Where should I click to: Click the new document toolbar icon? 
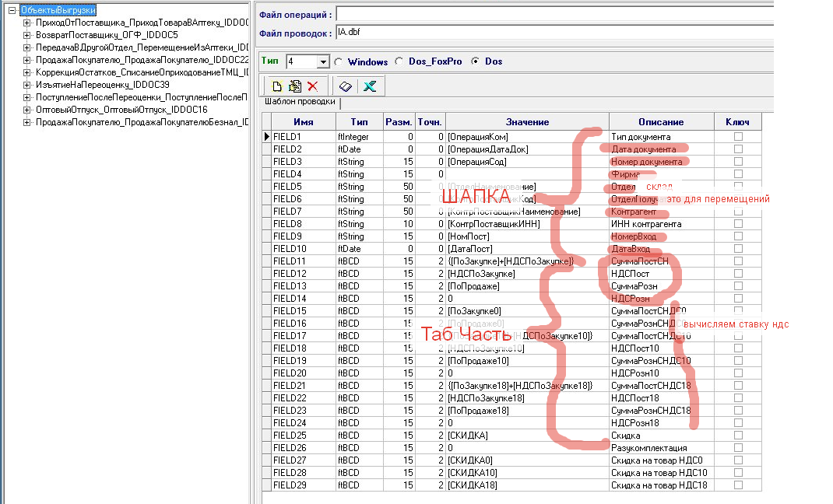276,86
